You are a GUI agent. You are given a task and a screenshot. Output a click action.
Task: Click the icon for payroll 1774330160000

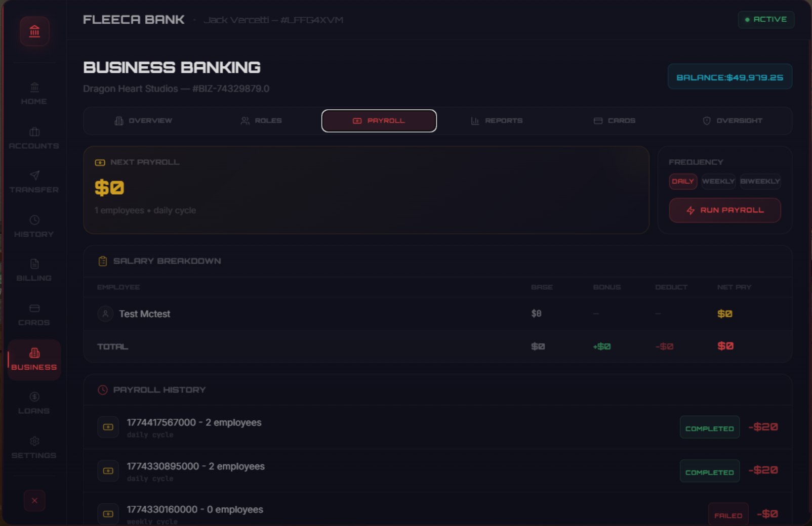point(108,514)
